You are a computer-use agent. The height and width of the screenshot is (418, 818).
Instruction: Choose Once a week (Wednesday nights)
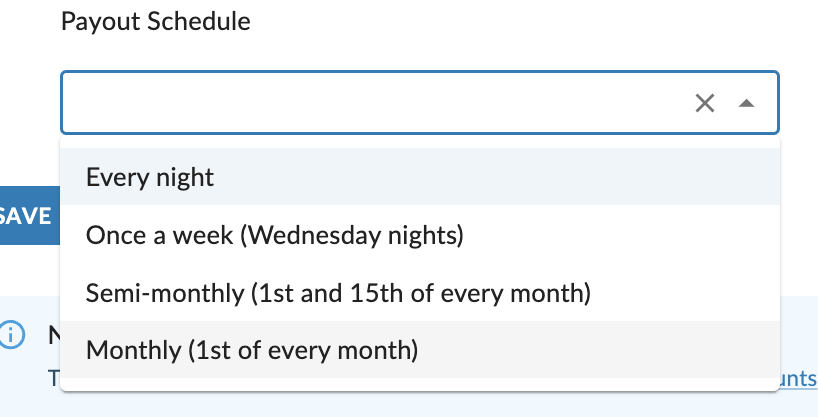coord(420,235)
